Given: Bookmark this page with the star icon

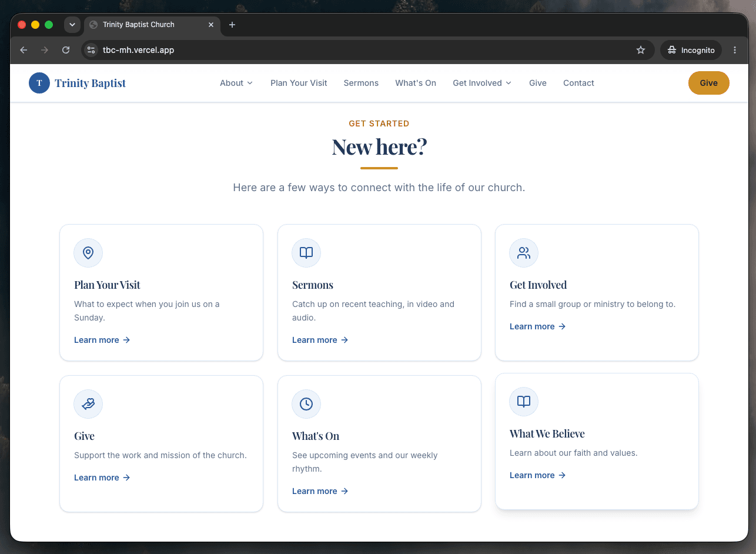Looking at the screenshot, I should point(641,50).
